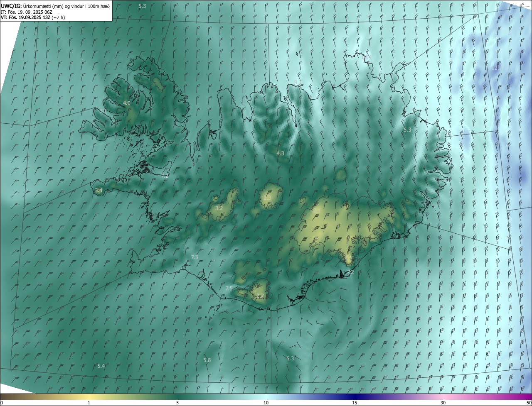Screen dimensions: 532x406
Task: Click the 5.4 value label over the southwest ocean
Action: pyautogui.click(x=101, y=366)
